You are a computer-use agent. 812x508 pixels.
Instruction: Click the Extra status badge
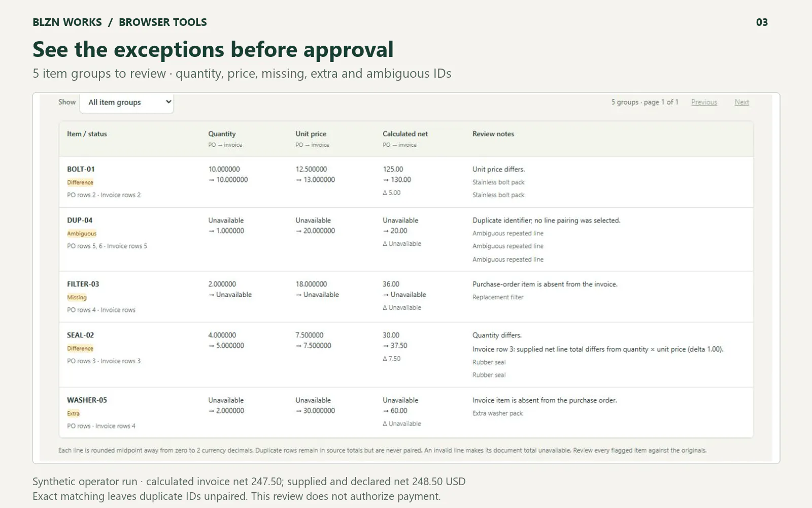point(74,414)
